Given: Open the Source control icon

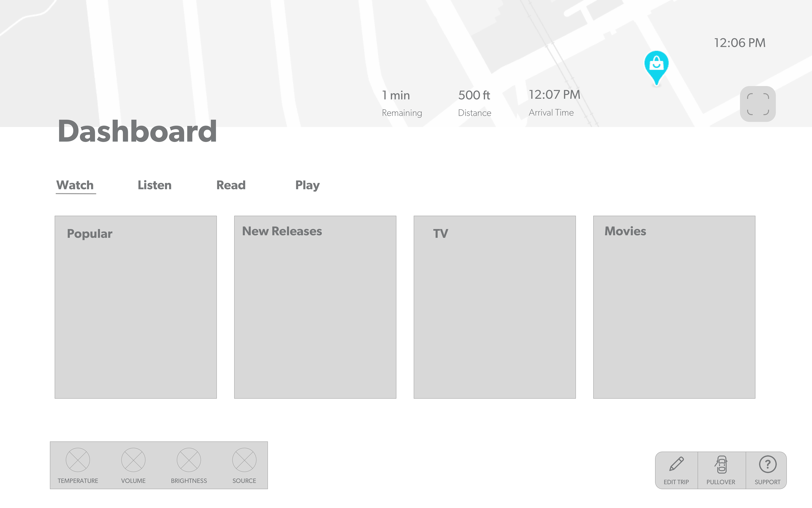Looking at the screenshot, I should pos(244,460).
